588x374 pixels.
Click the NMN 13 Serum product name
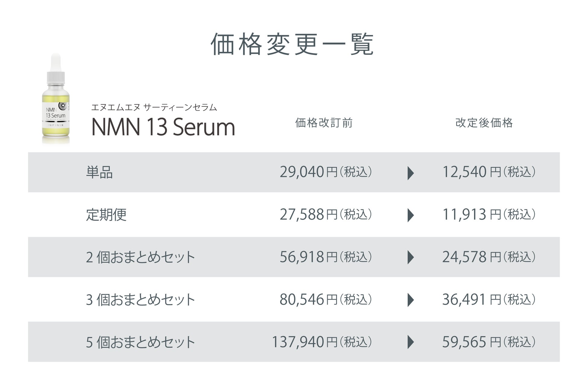tap(163, 127)
